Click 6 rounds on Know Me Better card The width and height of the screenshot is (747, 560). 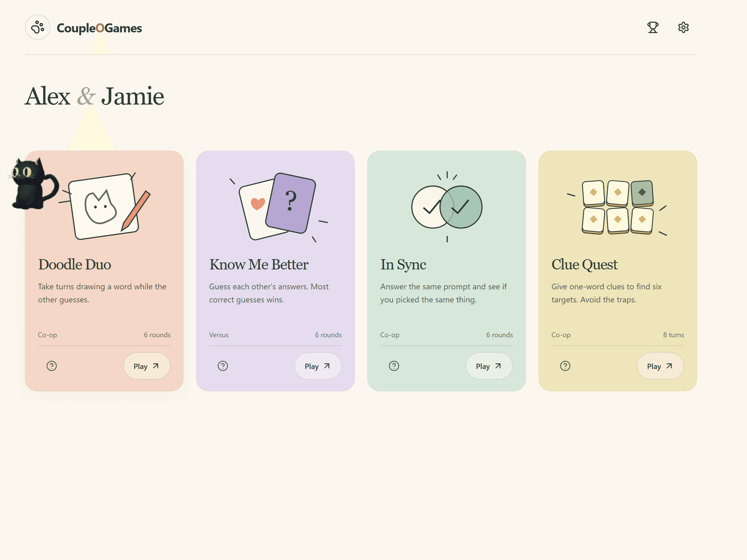[328, 335]
